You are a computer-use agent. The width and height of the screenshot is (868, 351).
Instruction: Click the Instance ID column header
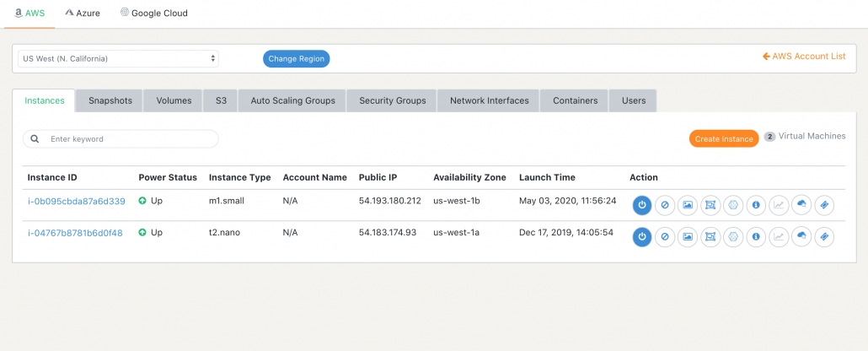52,177
